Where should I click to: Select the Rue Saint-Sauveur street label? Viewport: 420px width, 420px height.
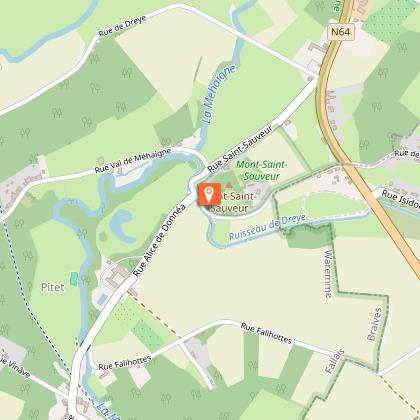[x=240, y=148]
